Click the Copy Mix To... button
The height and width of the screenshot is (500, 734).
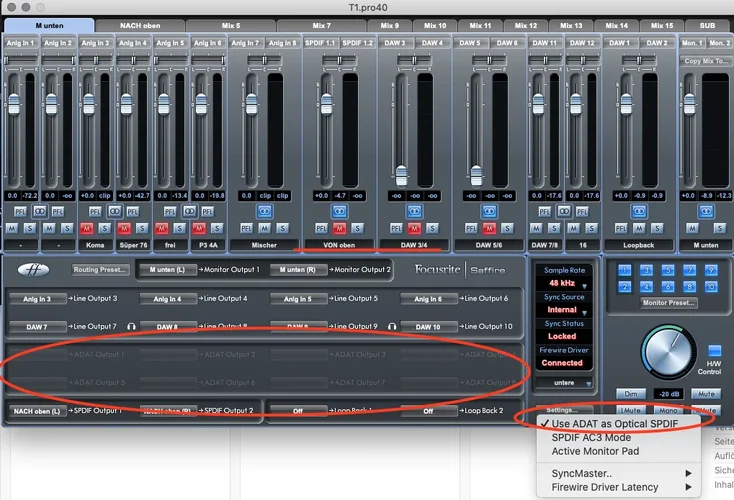[x=706, y=61]
